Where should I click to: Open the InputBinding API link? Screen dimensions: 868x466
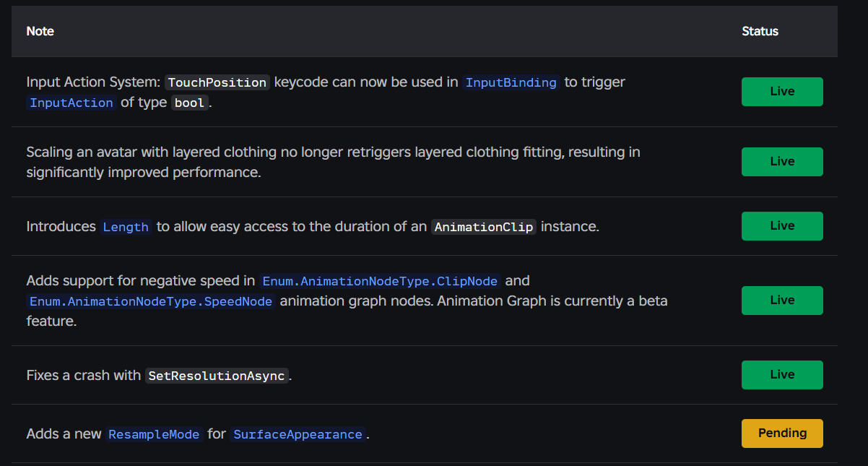click(511, 82)
